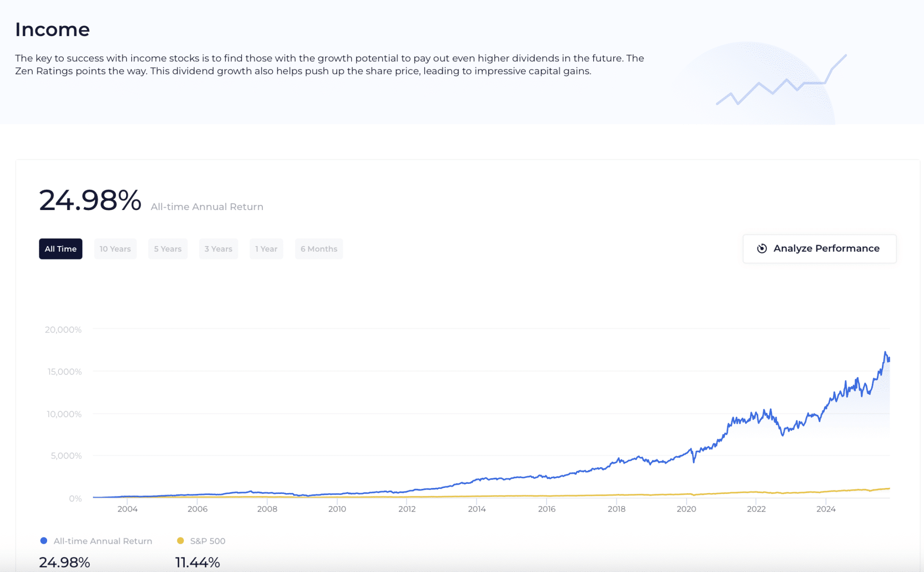Click the 24.98% all-time annual return value
This screenshot has width=924, height=572.
point(91,199)
